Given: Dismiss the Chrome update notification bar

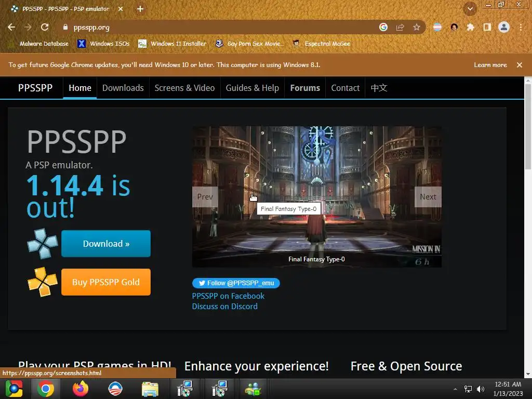Looking at the screenshot, I should tap(520, 65).
